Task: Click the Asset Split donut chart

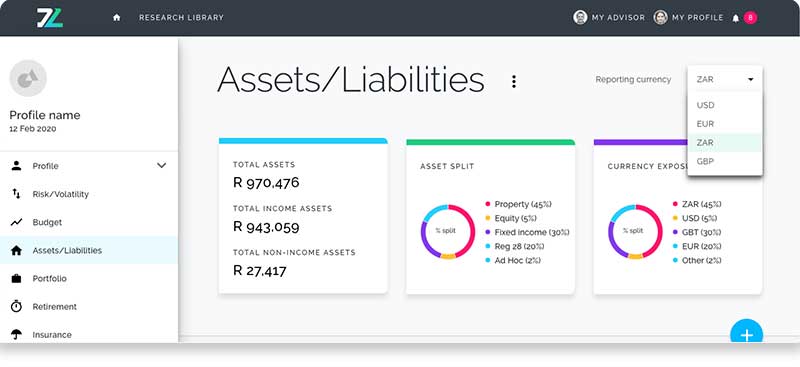Action: pos(447,232)
